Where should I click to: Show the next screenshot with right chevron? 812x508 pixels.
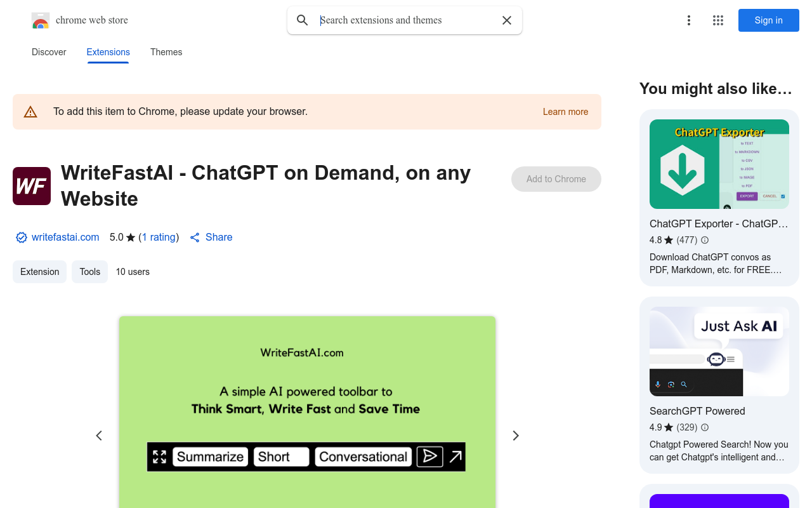coord(516,436)
